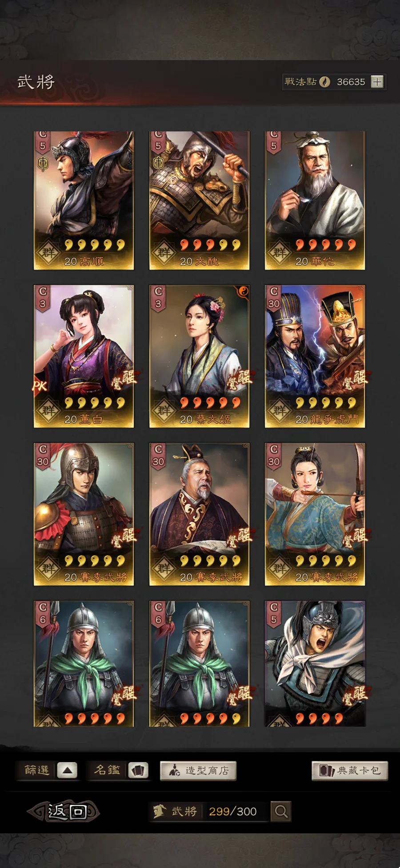Select the 龍爭虎鬥 dual-general card
The image size is (400, 868).
(x=315, y=356)
